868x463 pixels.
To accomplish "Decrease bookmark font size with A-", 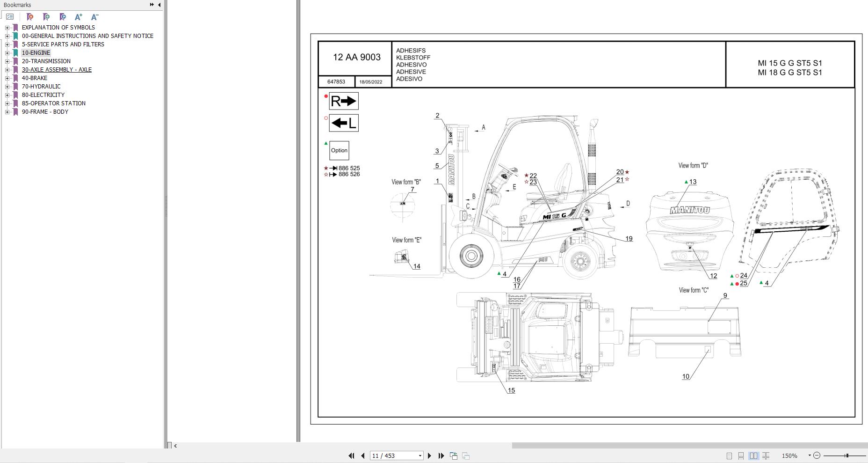I will coord(94,17).
